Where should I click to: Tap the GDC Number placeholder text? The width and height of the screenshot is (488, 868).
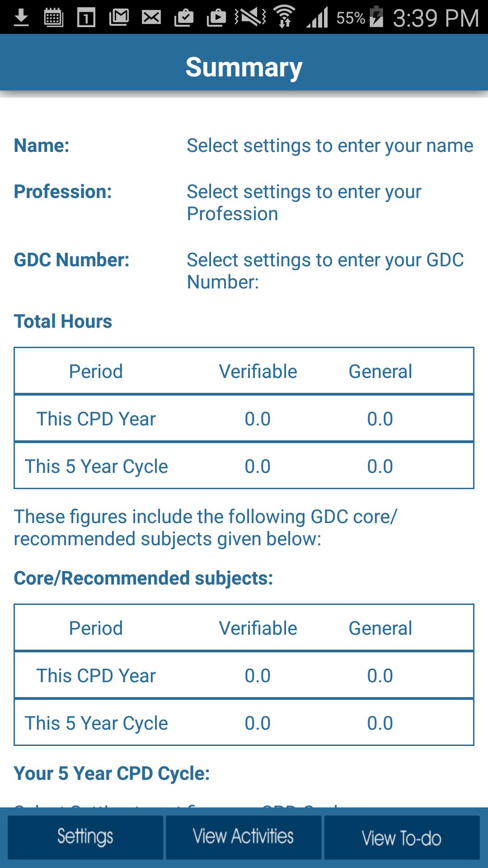pyautogui.click(x=325, y=271)
